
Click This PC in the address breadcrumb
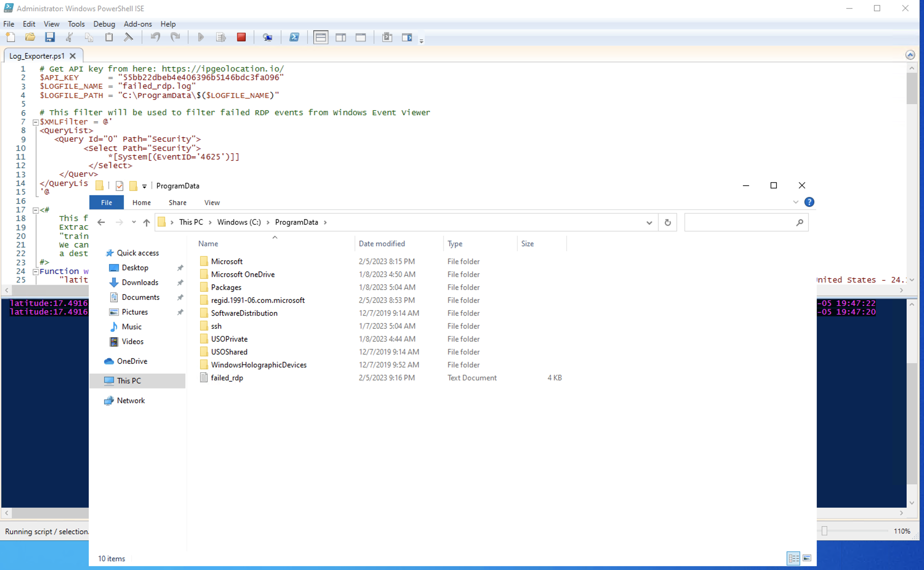191,222
